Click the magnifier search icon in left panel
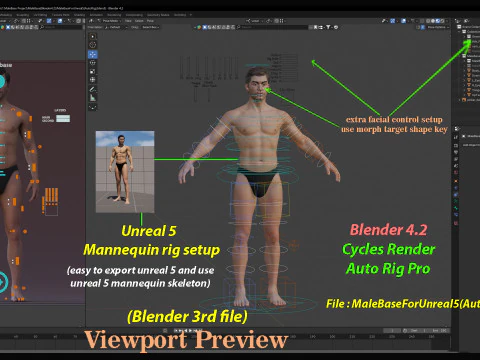 (x=42, y=27)
